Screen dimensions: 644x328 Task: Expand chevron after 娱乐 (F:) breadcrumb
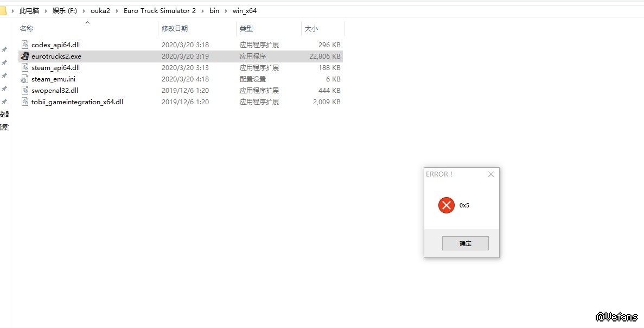(x=84, y=11)
